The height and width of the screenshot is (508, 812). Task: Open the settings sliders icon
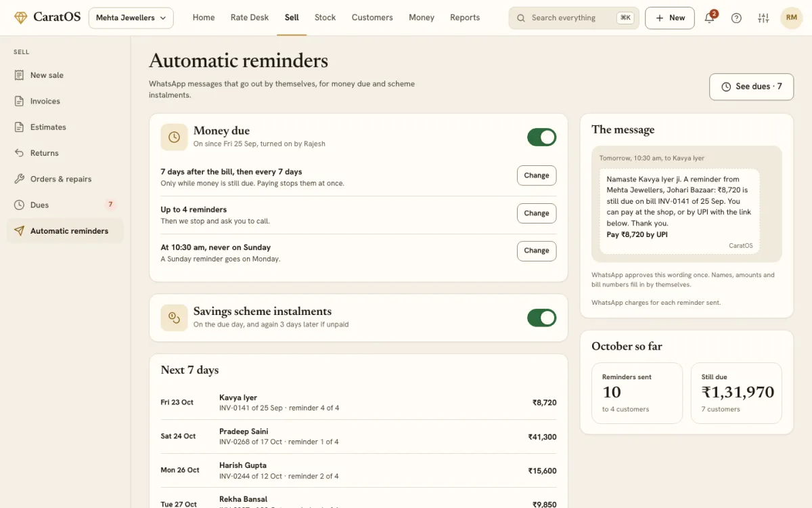[x=763, y=18]
